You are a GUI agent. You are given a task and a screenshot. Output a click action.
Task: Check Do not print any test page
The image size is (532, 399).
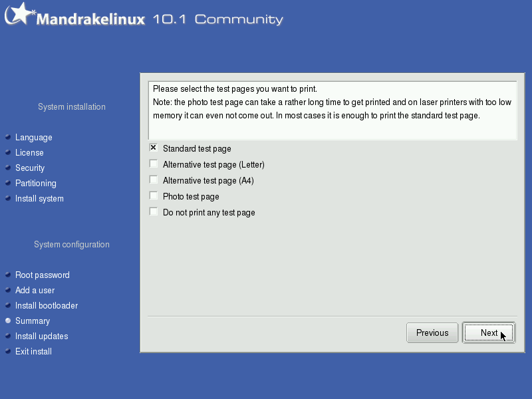(154, 211)
